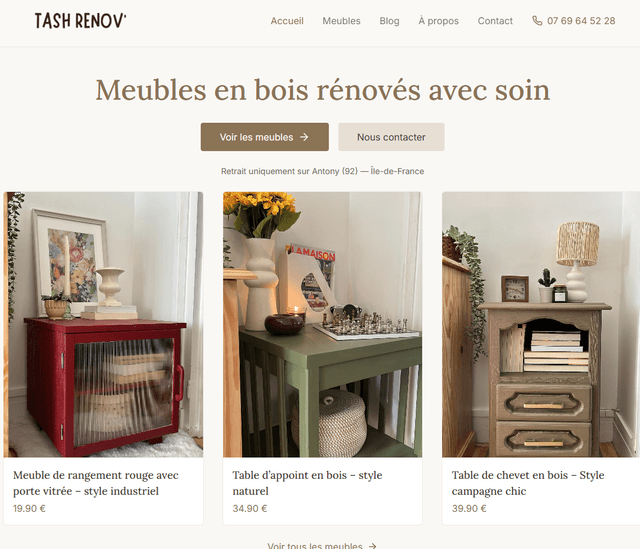Go to the Blog page
This screenshot has height=549, width=640.
[x=389, y=21]
